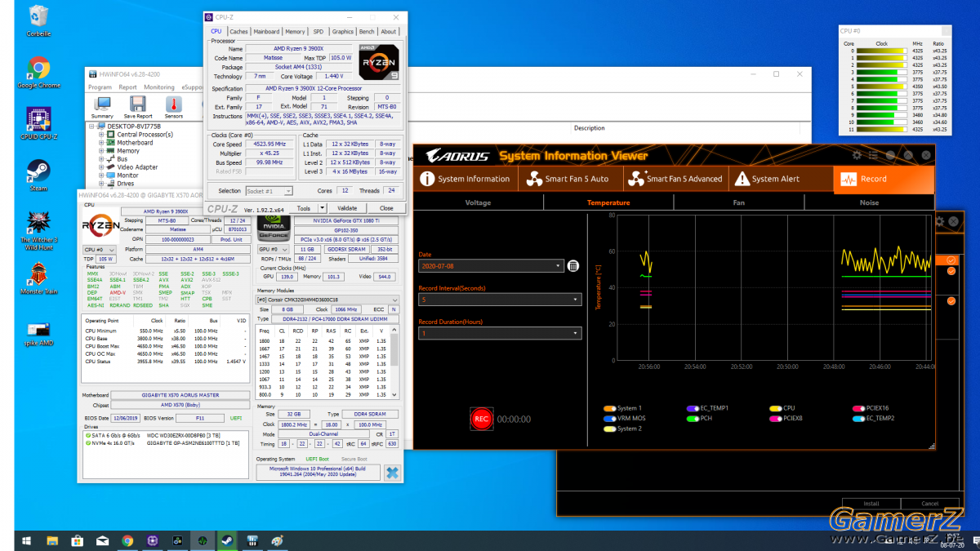Expand the Motherboard tree node in HWiNFO
Image resolution: width=980 pixels, height=551 pixels.
tap(101, 143)
